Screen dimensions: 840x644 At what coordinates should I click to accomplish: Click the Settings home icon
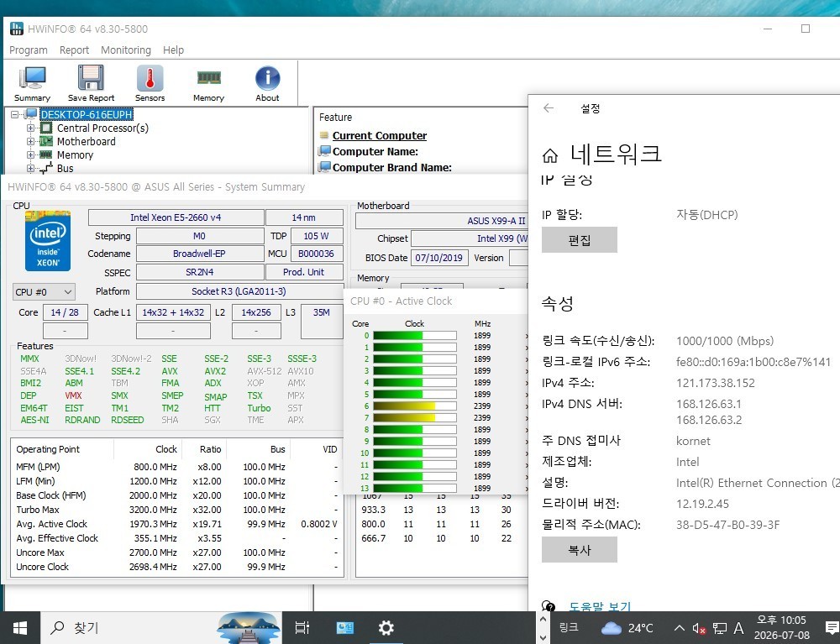(x=549, y=156)
